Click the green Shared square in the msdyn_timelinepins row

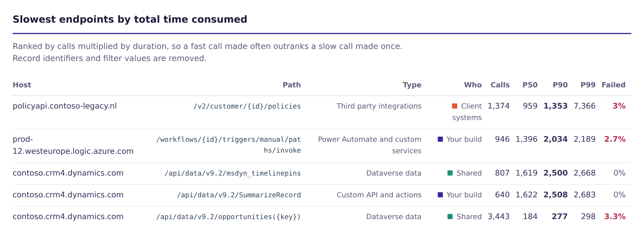pos(450,173)
